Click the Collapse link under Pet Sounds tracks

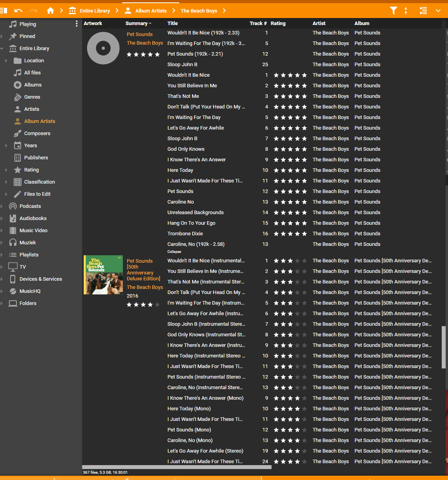(174, 252)
